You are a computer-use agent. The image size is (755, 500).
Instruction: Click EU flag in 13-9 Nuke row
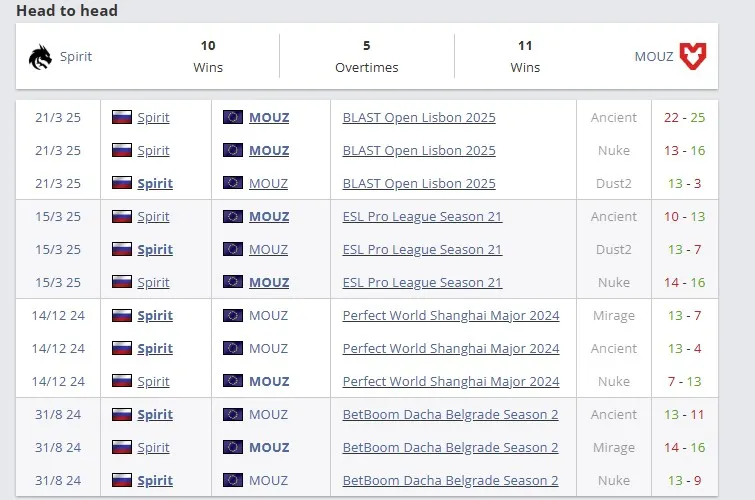(x=233, y=480)
